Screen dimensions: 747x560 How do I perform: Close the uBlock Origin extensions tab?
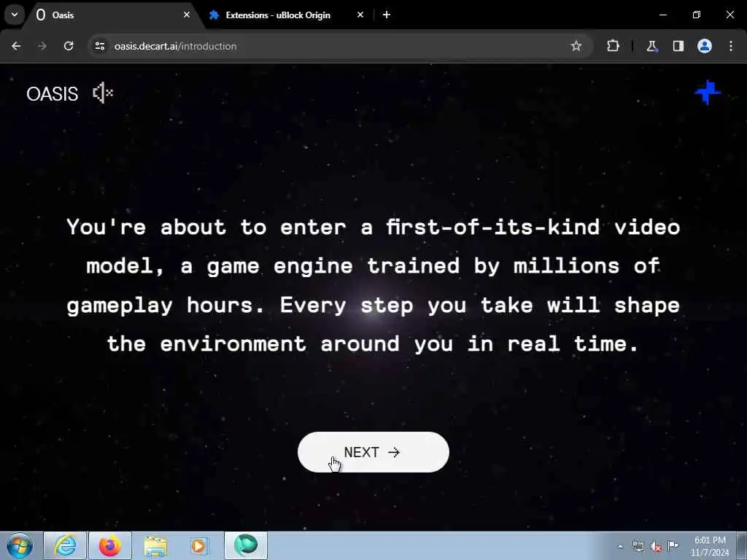pos(360,15)
